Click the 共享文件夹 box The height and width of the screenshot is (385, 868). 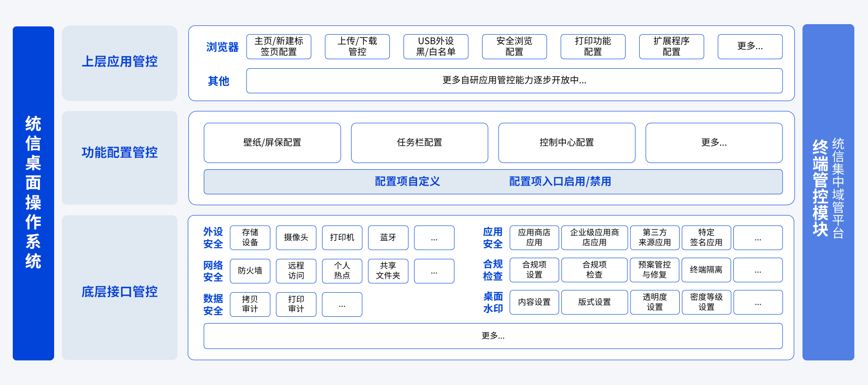[388, 271]
